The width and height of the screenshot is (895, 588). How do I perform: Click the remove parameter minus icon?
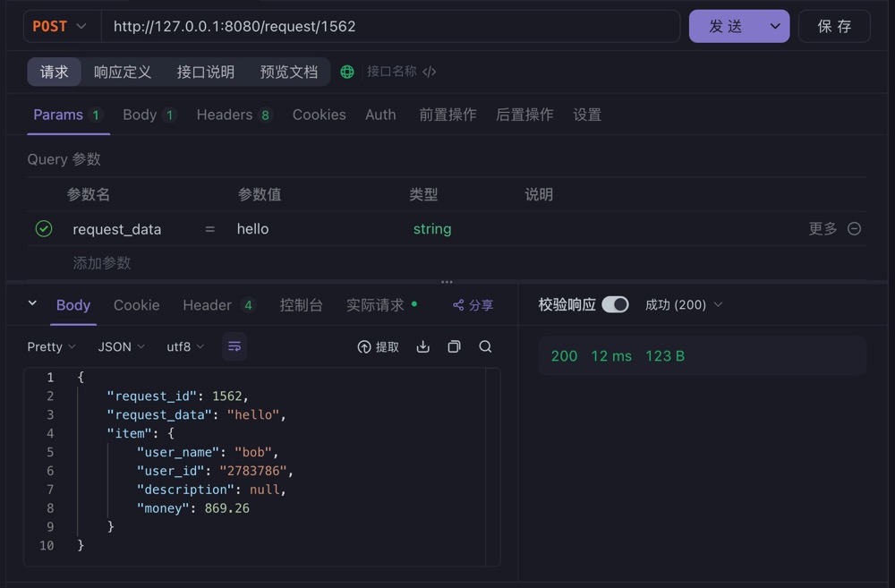pyautogui.click(x=854, y=228)
